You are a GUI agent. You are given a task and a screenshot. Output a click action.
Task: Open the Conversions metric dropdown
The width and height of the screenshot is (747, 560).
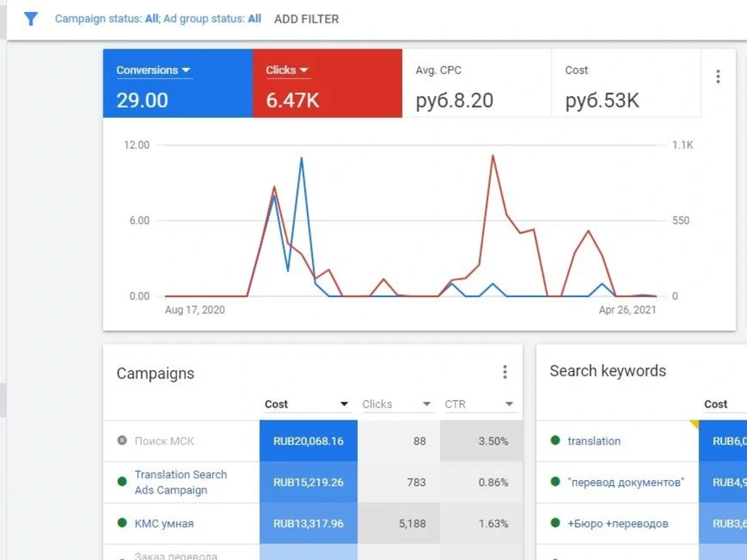(x=153, y=70)
